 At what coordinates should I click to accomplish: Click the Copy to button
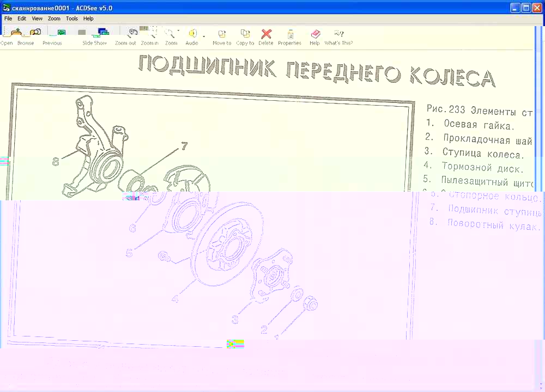tap(245, 36)
